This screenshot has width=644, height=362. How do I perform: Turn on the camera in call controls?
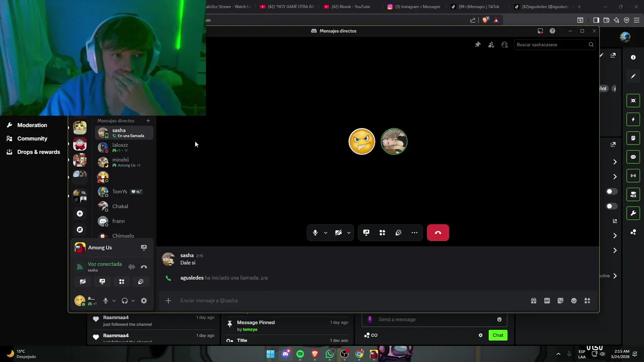[339, 233]
